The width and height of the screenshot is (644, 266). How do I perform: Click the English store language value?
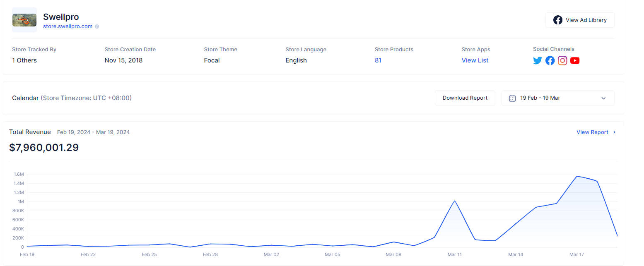[x=296, y=60]
